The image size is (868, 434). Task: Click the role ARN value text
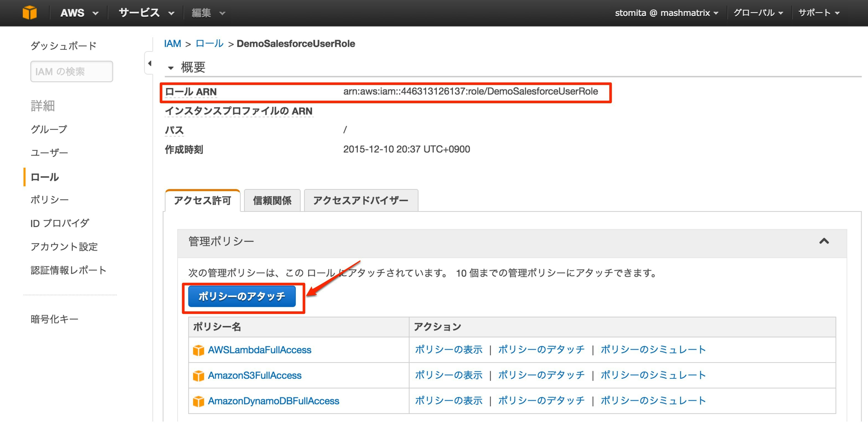pos(471,92)
